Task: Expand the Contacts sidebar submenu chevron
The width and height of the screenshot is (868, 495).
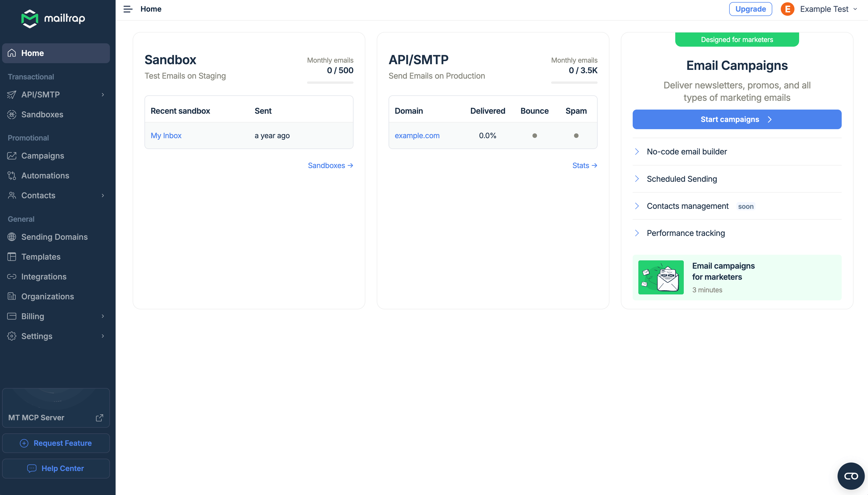Action: (103, 195)
